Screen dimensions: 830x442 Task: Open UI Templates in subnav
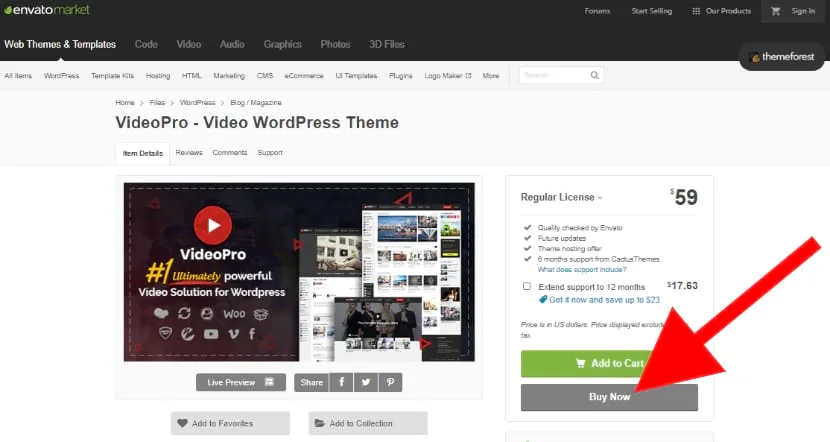(x=356, y=76)
